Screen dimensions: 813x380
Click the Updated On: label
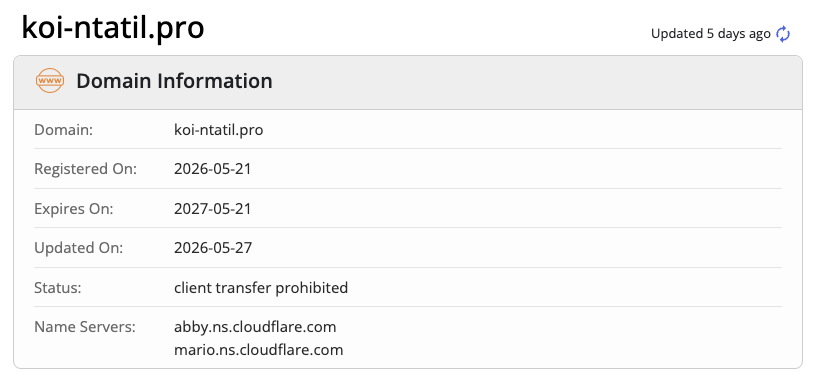(79, 248)
